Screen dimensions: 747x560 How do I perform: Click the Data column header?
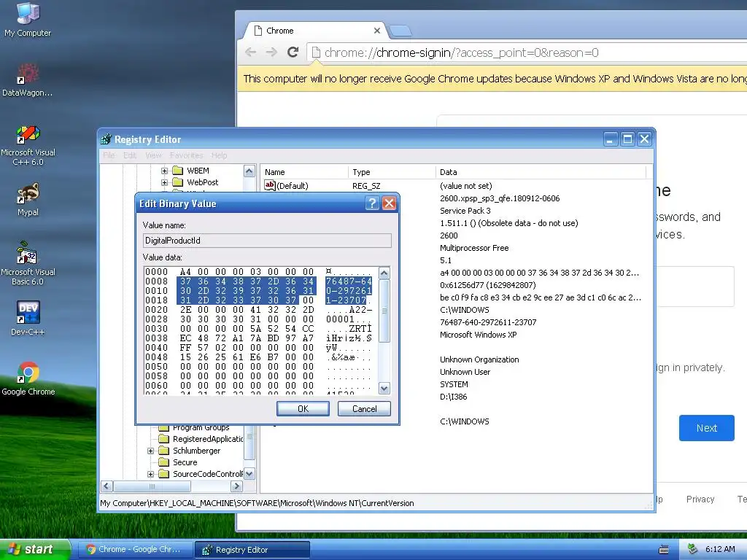[541, 172]
